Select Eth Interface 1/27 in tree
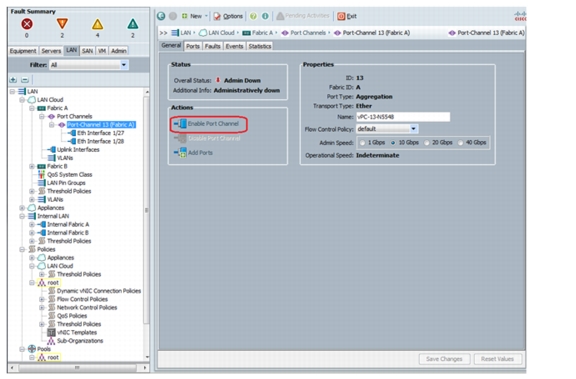Image resolution: width=576 pixels, height=379 pixels. (x=100, y=133)
